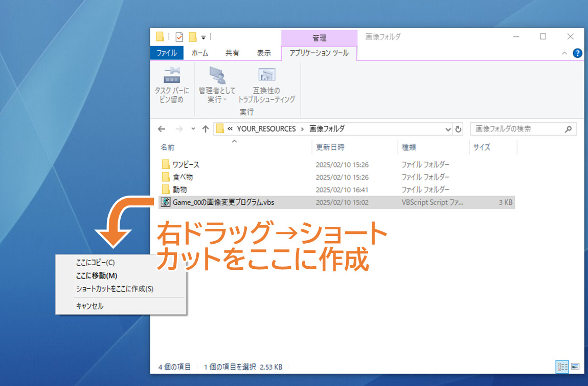The height and width of the screenshot is (386, 588).
Task: Click the properties checkmark quick access icon
Action: [179, 37]
